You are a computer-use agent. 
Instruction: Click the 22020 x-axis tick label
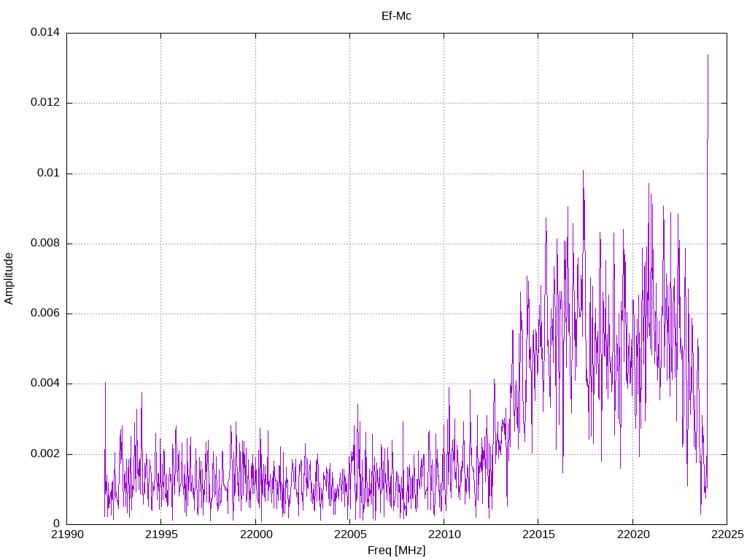coord(632,536)
